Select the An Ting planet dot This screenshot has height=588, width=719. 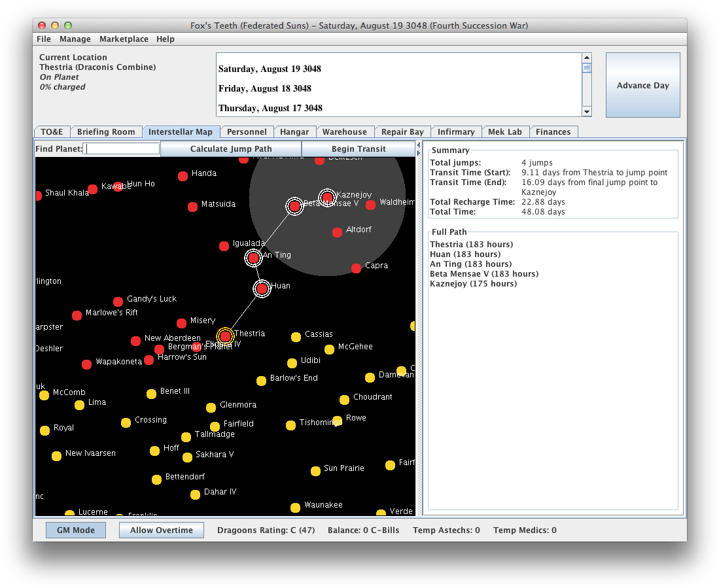pyautogui.click(x=253, y=258)
